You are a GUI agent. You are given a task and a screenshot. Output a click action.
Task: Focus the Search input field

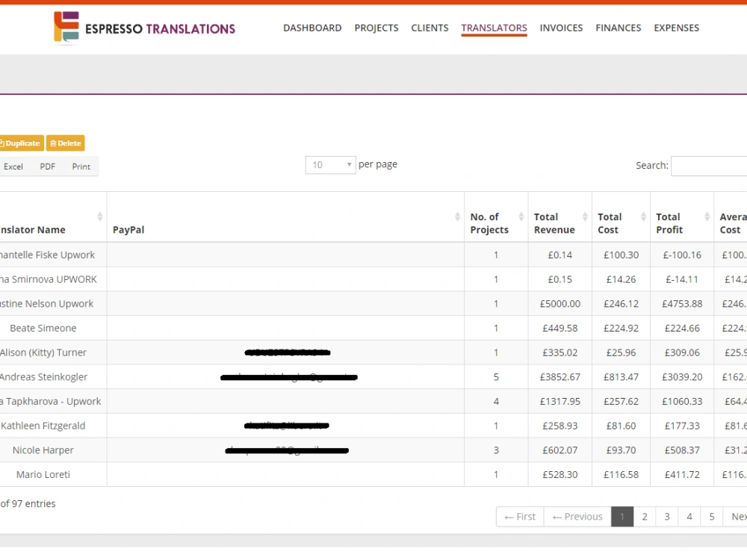point(709,166)
